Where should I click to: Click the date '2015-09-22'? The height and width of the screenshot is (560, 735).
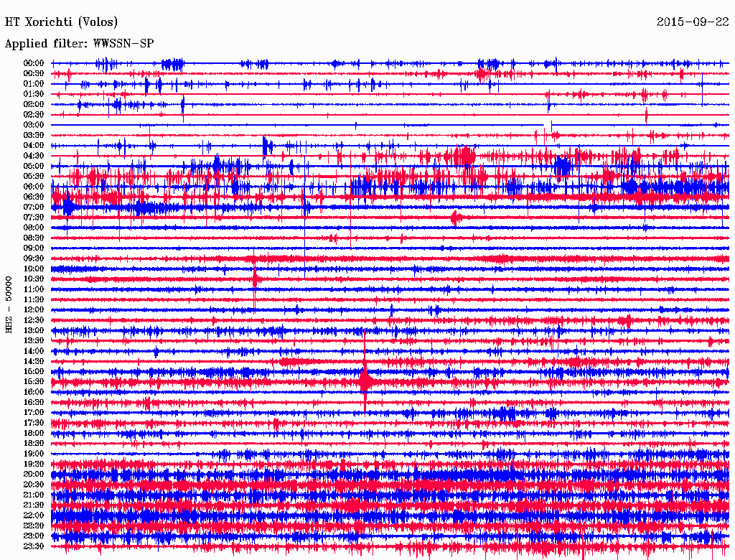coord(693,22)
